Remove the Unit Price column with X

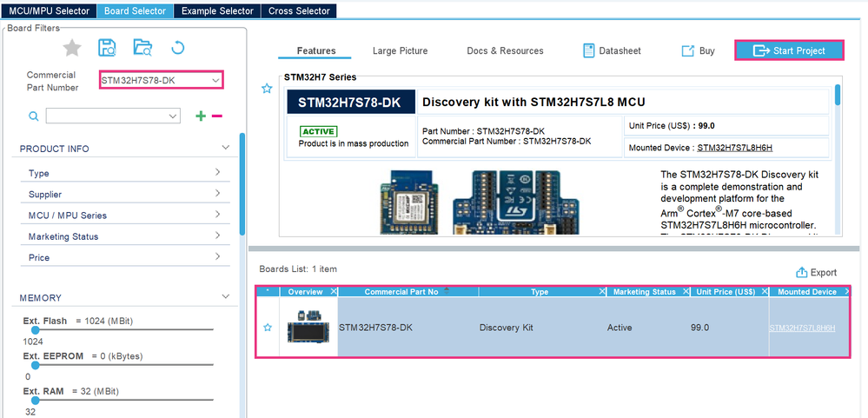pyautogui.click(x=765, y=292)
